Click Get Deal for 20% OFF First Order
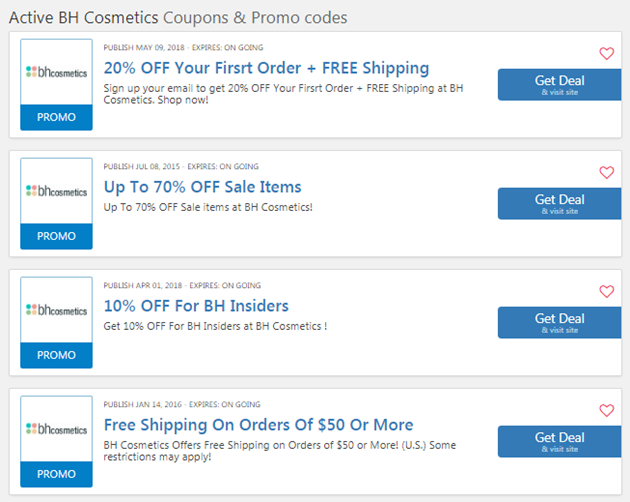This screenshot has width=630, height=502. [x=560, y=85]
